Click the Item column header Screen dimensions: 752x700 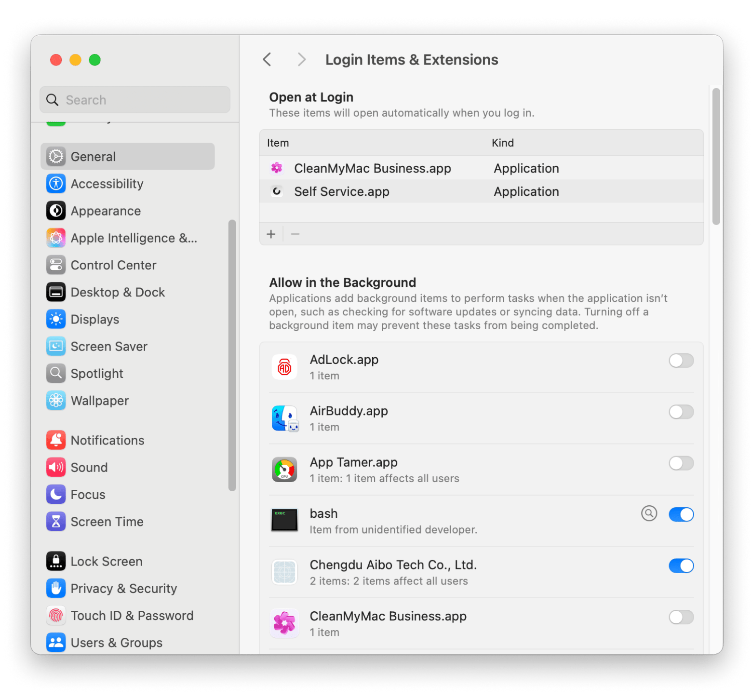click(x=278, y=143)
